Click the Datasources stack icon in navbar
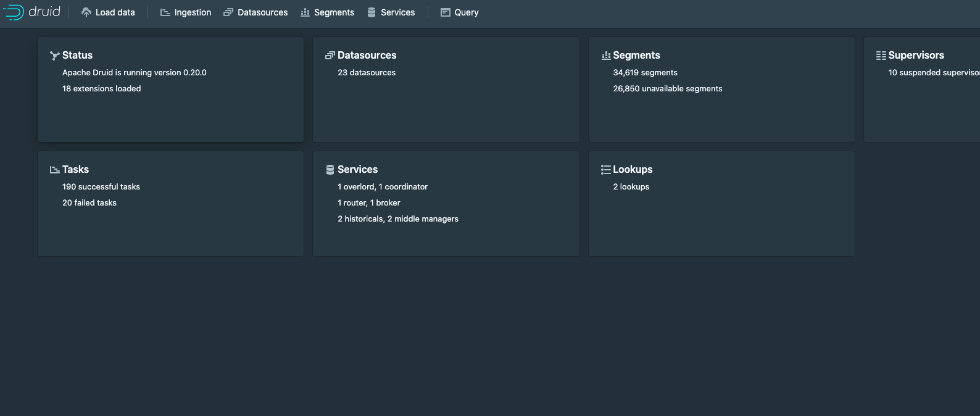This screenshot has height=416, width=980. [x=228, y=12]
